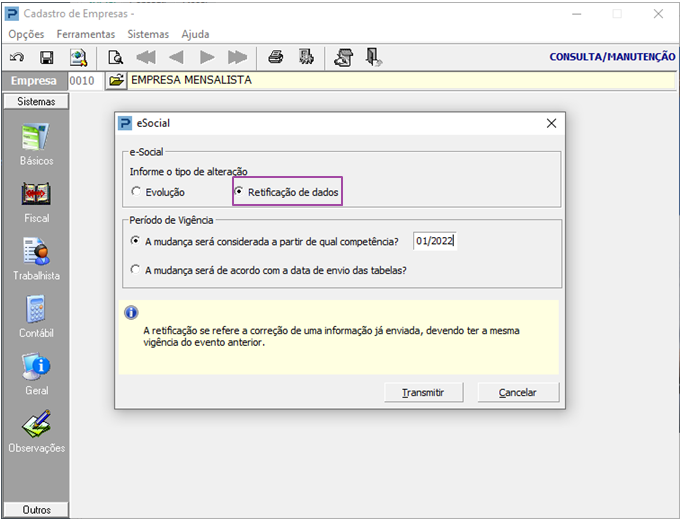The width and height of the screenshot is (684, 523).
Task: Click the undo arrow toolbar icon
Action: coord(17,57)
